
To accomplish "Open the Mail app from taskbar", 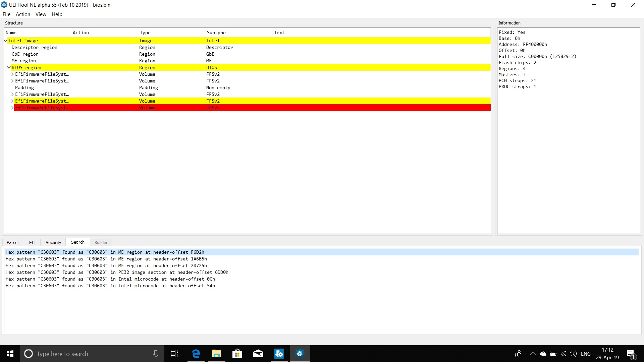I will 258,354.
